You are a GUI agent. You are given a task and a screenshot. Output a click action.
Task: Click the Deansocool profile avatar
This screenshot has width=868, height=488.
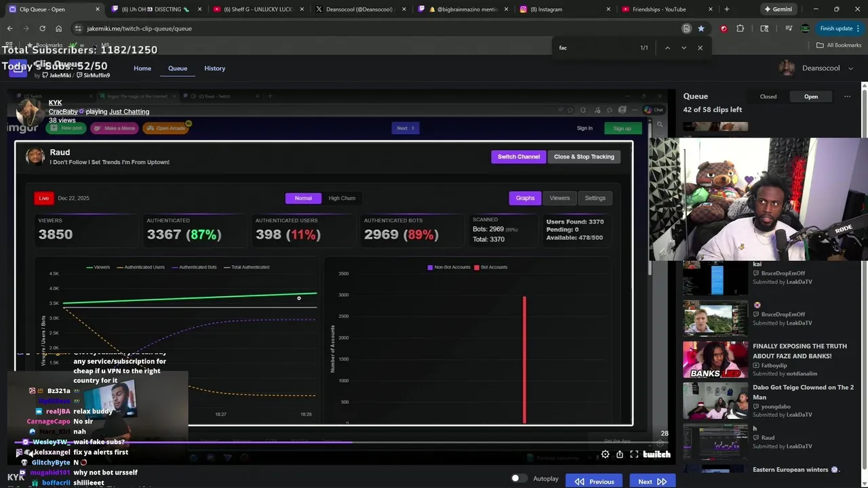[x=787, y=68]
